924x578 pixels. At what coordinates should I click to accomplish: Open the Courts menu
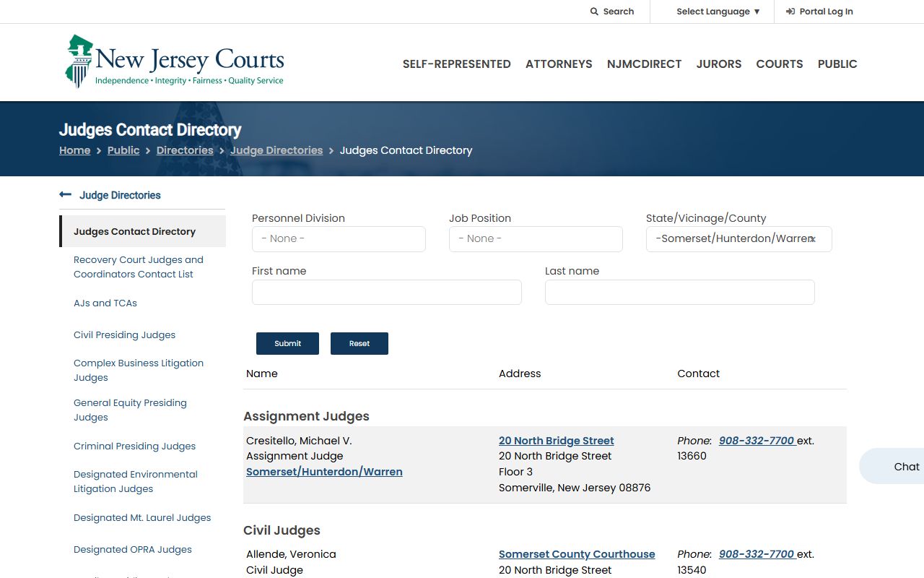(x=780, y=64)
